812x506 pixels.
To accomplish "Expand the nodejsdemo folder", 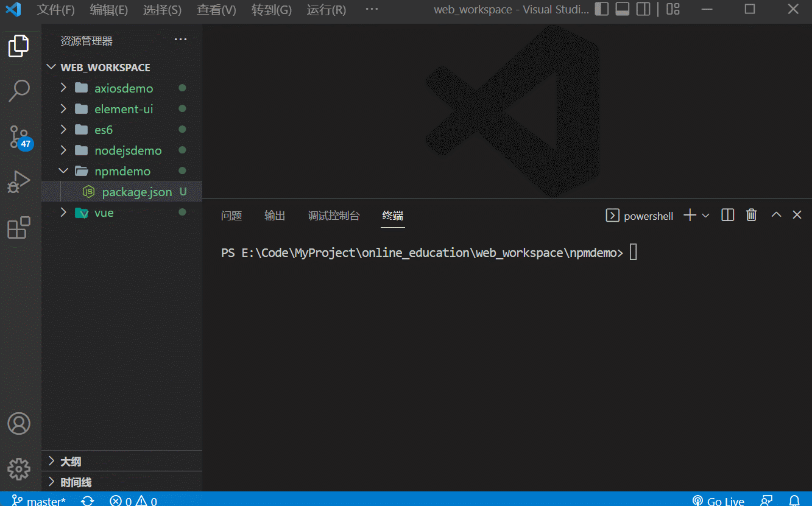I will [63, 150].
